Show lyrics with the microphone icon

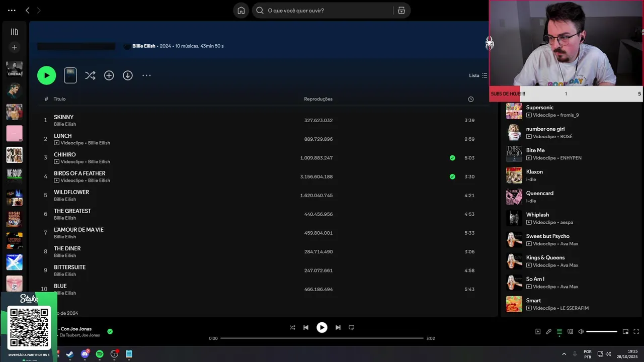click(x=549, y=332)
